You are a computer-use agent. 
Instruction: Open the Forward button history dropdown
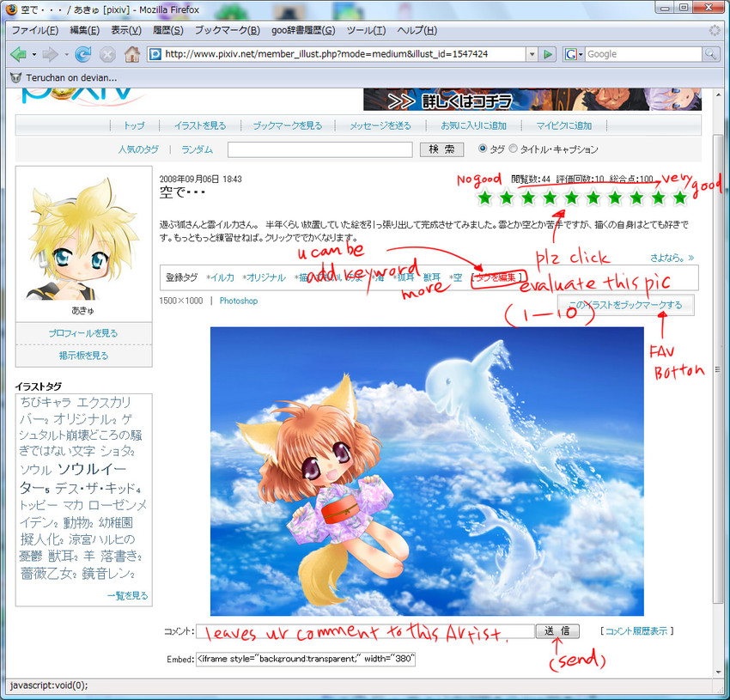[x=66, y=55]
